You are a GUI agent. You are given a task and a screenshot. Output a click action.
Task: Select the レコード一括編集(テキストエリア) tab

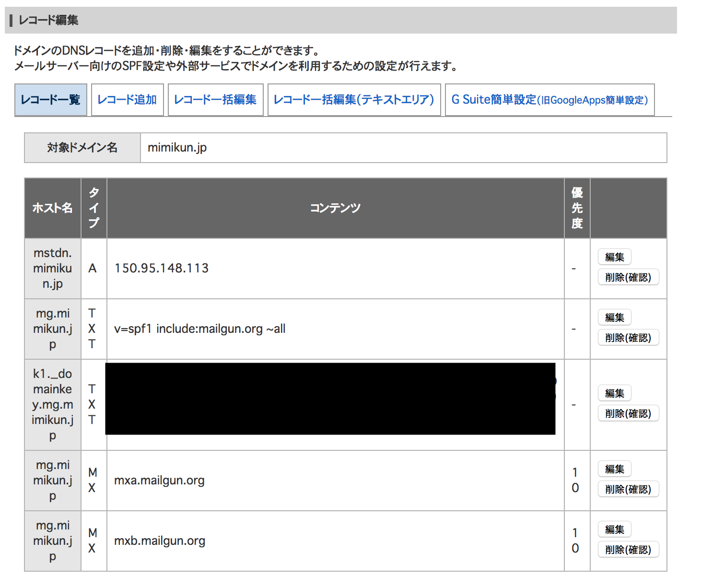click(354, 100)
